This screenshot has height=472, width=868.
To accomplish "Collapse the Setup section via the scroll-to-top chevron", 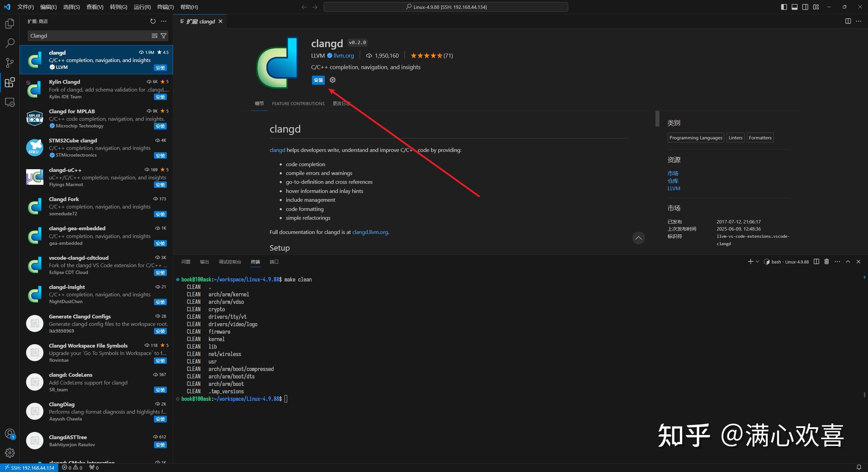I will [x=638, y=238].
